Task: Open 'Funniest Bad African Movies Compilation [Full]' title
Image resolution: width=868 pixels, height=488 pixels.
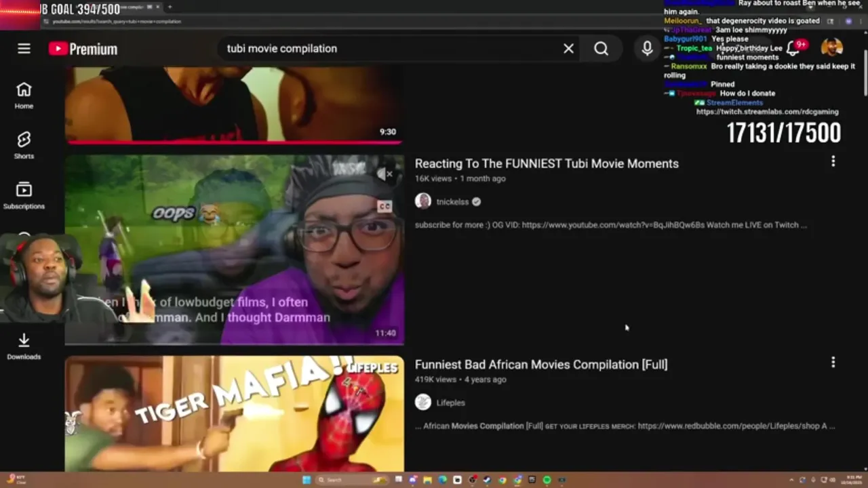Action: pos(541,365)
